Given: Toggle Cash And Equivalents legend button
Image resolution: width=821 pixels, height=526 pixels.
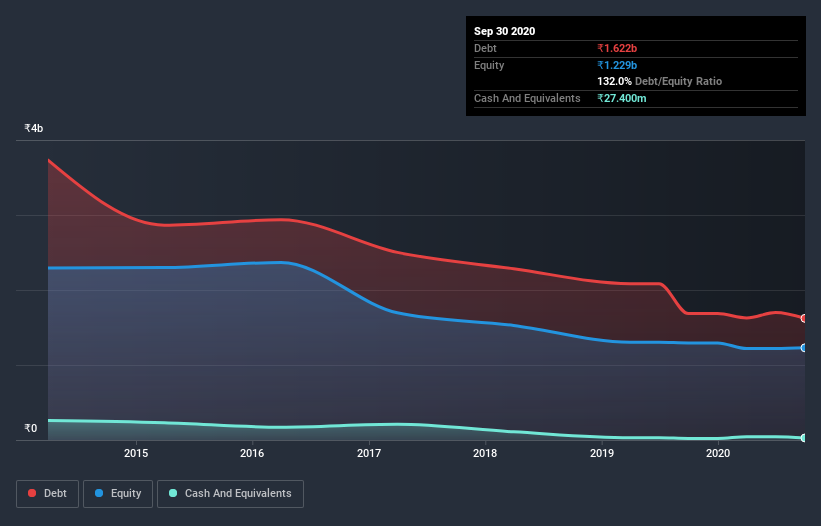Looking at the screenshot, I should 230,494.
